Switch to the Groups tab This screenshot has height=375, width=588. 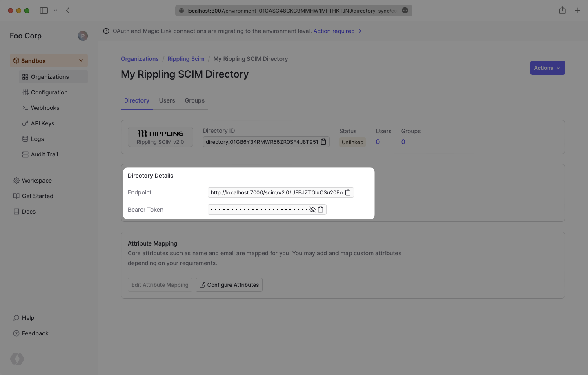(x=194, y=100)
